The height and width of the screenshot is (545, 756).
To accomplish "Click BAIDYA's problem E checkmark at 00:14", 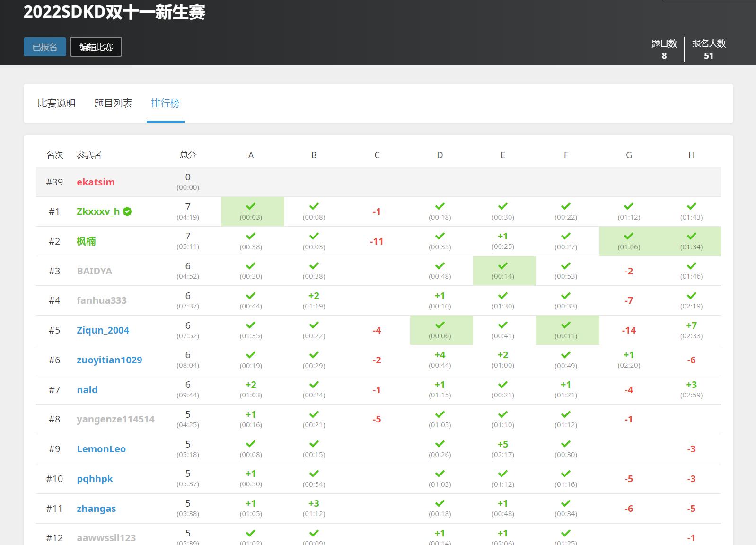I will 502,266.
